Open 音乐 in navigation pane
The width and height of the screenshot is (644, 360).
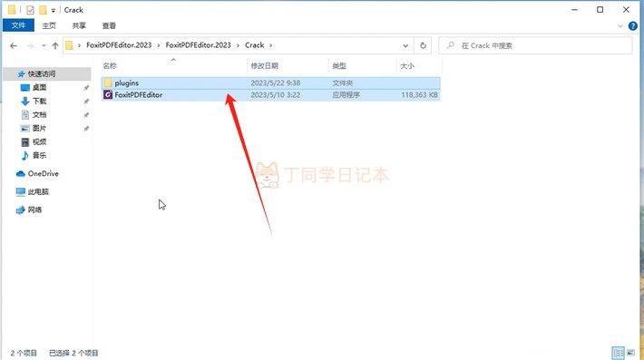(x=39, y=155)
